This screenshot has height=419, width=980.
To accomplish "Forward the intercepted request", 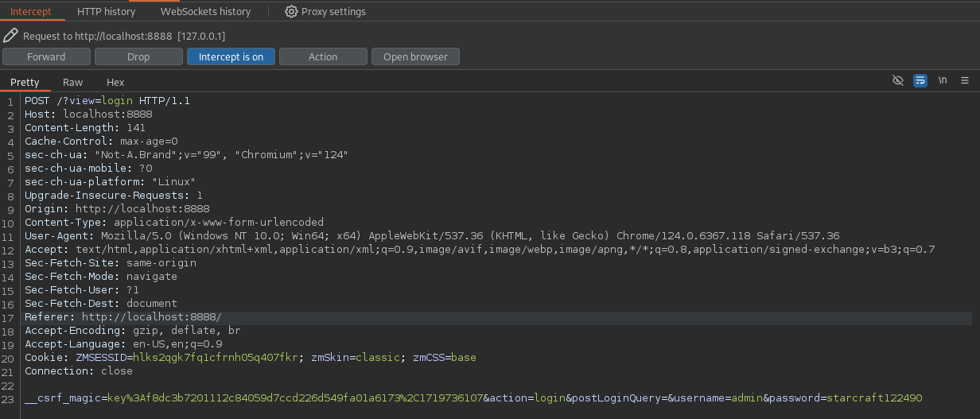I will tap(46, 57).
